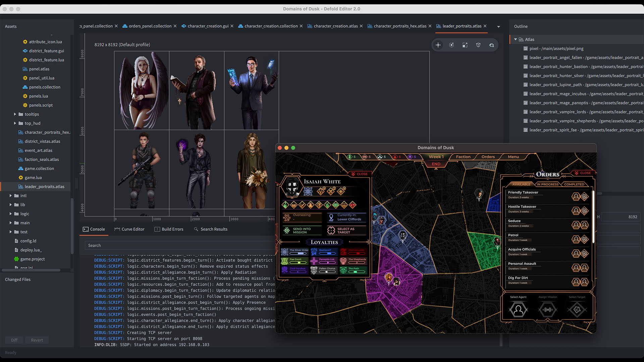Open the hidden tabs dropdown next to leader_portraits.atlas

pyautogui.click(x=499, y=26)
